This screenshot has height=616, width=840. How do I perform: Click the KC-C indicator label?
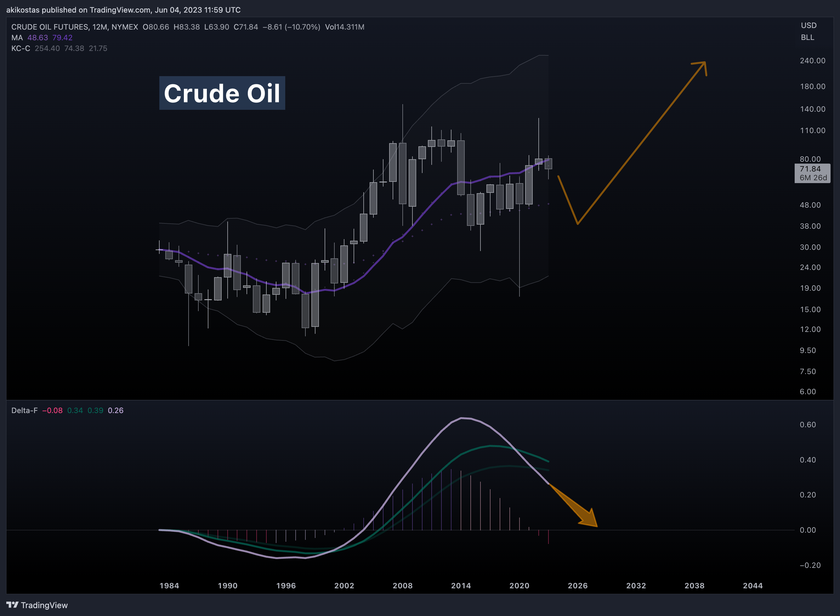click(20, 48)
